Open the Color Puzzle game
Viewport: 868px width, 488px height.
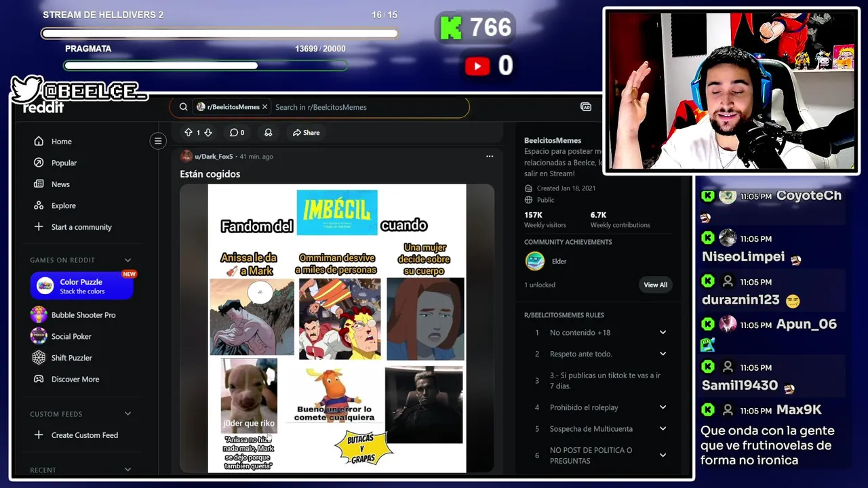click(81, 285)
